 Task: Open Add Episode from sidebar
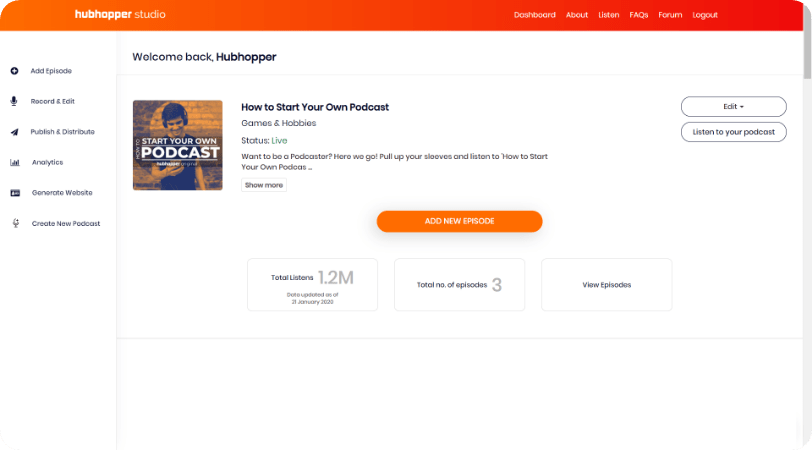point(51,71)
